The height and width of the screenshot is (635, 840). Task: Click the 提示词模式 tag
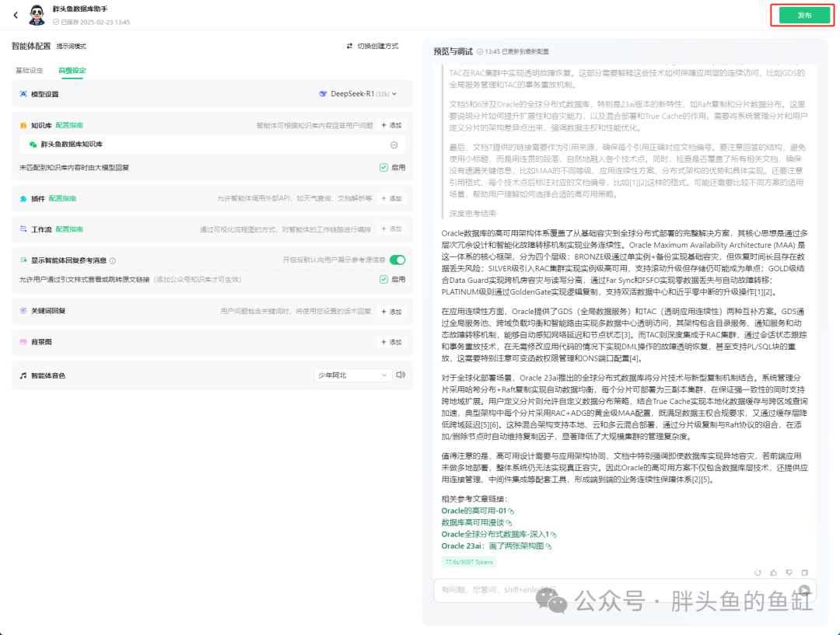pyautogui.click(x=72, y=47)
